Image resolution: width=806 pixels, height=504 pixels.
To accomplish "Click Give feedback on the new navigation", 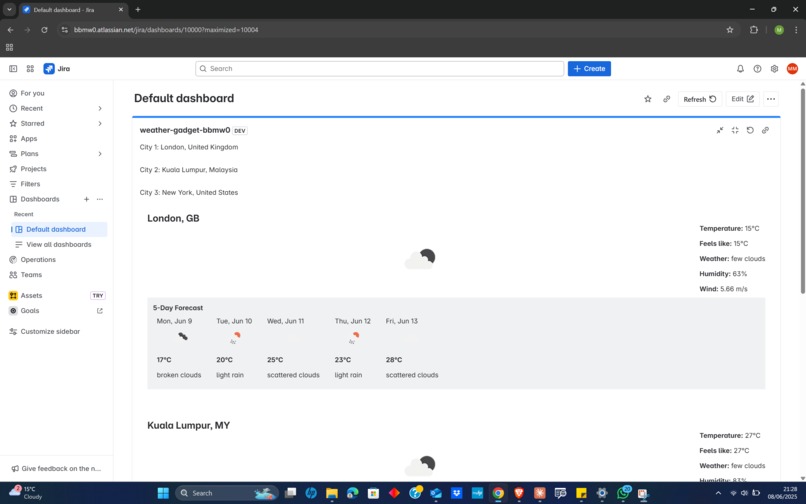I will [x=57, y=469].
